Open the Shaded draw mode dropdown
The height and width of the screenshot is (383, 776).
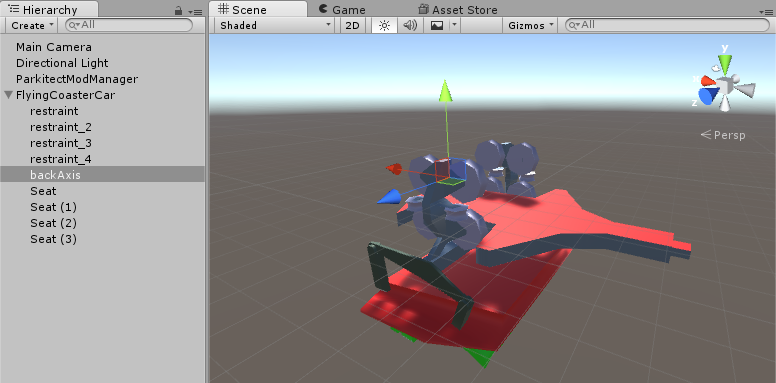(274, 26)
